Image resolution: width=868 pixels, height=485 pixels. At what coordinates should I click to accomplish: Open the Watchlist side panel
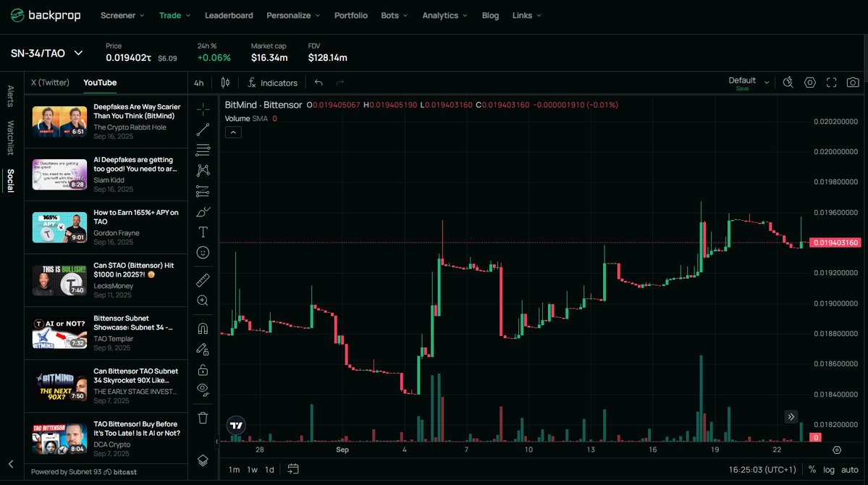click(x=11, y=138)
